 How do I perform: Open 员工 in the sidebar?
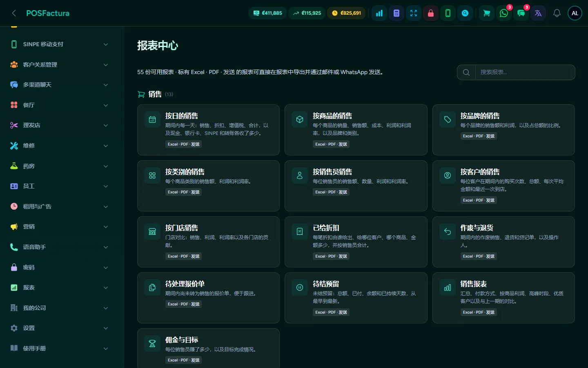click(x=60, y=186)
